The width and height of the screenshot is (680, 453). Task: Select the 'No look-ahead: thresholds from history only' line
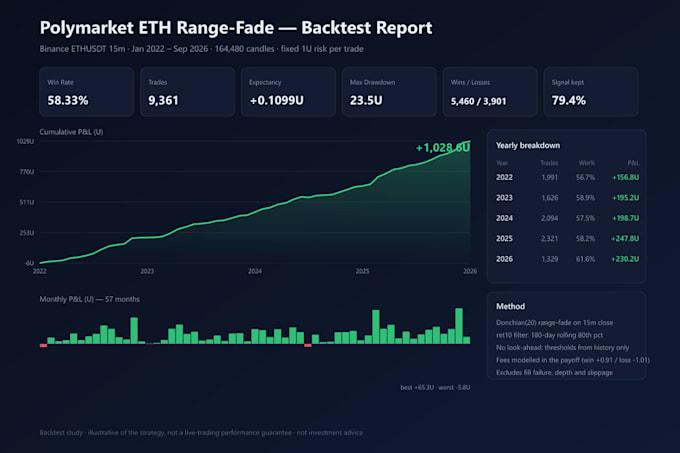coord(562,348)
